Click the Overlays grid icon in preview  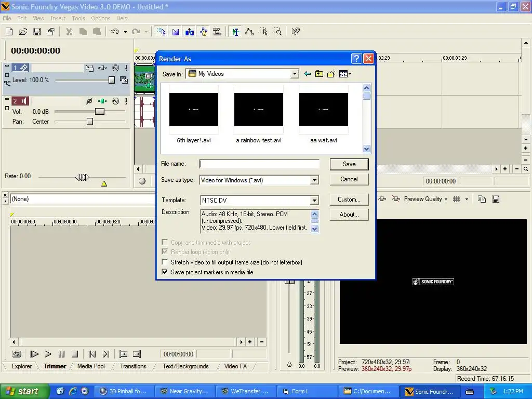pyautogui.click(x=457, y=199)
